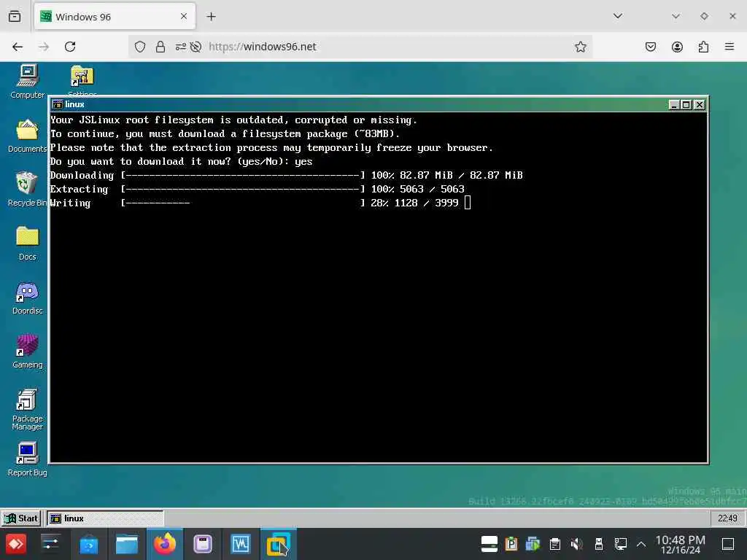Launch the Doordisc shortcut
The height and width of the screenshot is (560, 747).
[27, 297]
